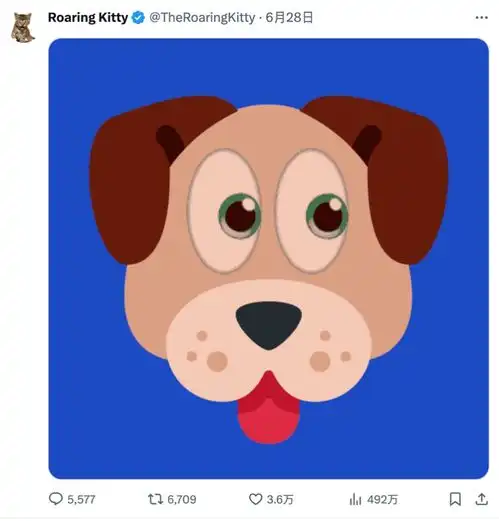Click the 5,577 replies count

(81, 499)
